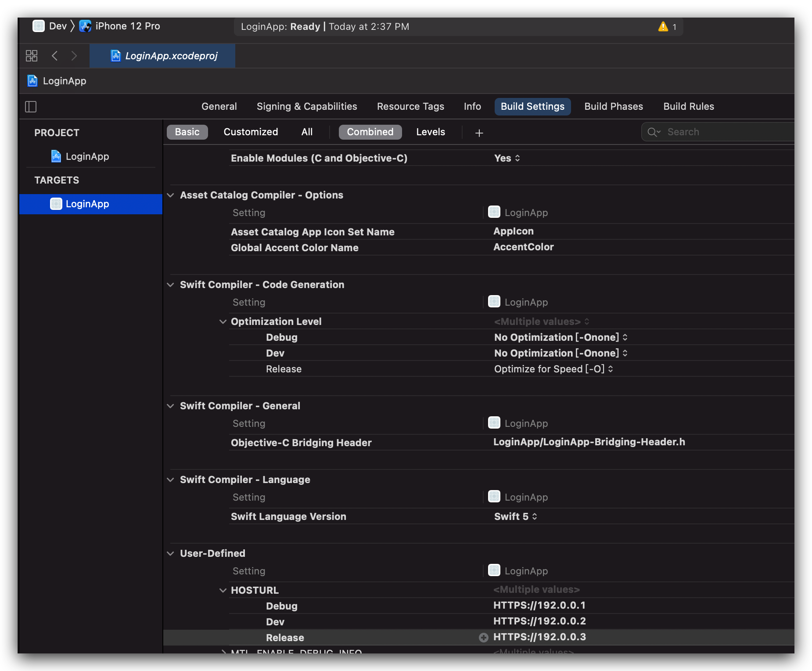Click the LoginApp project file icon under PROJECT

click(56, 156)
